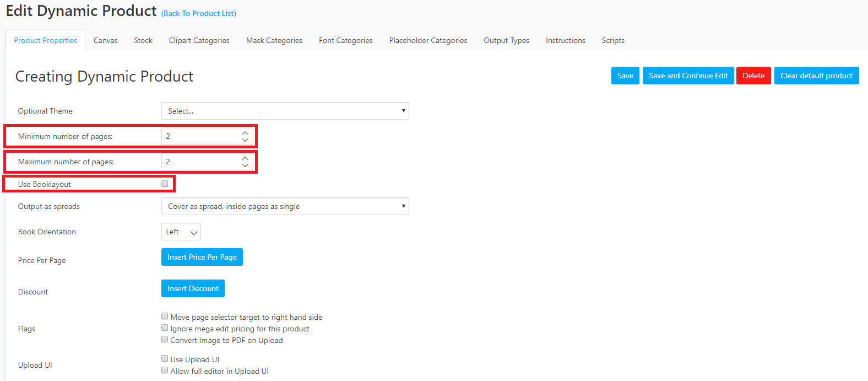The height and width of the screenshot is (381, 868).
Task: Toggle the Use Upload UI checkbox
Action: tap(165, 359)
